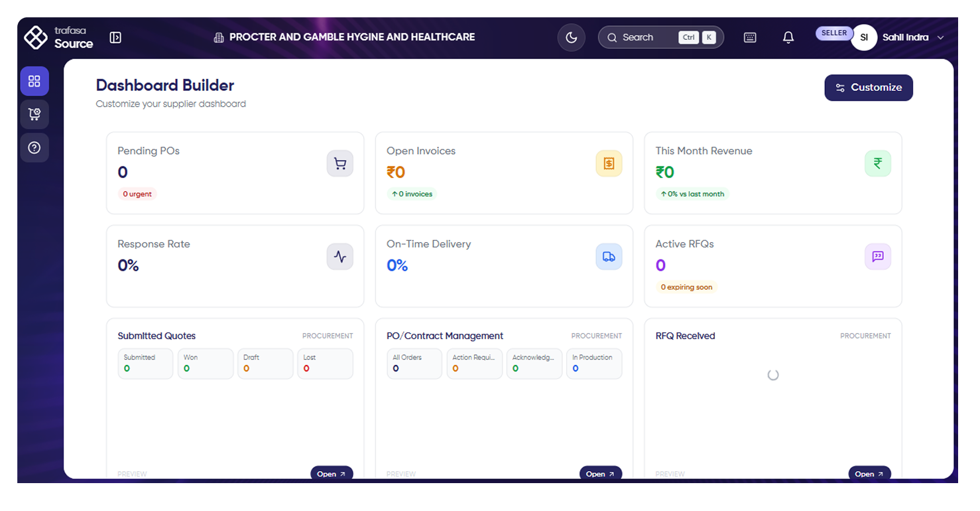Click the Pending POs cart icon
Viewport: 980px width, 511px height.
click(x=340, y=163)
